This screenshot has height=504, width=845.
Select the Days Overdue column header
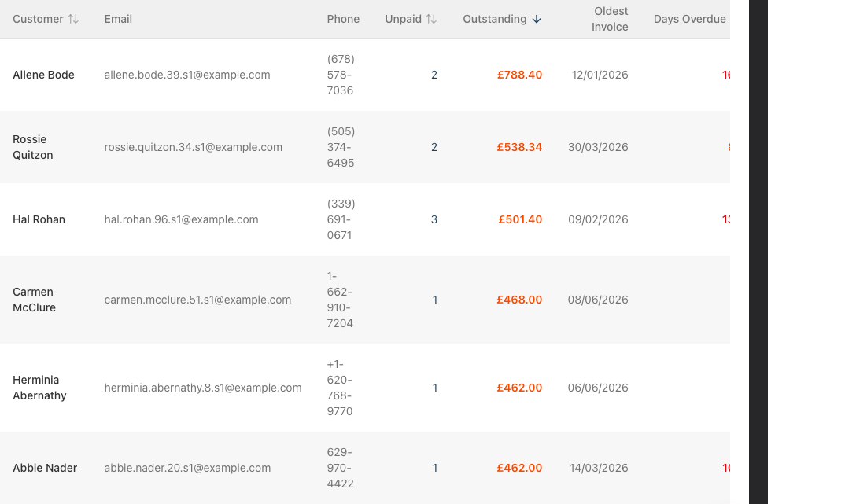tap(689, 19)
